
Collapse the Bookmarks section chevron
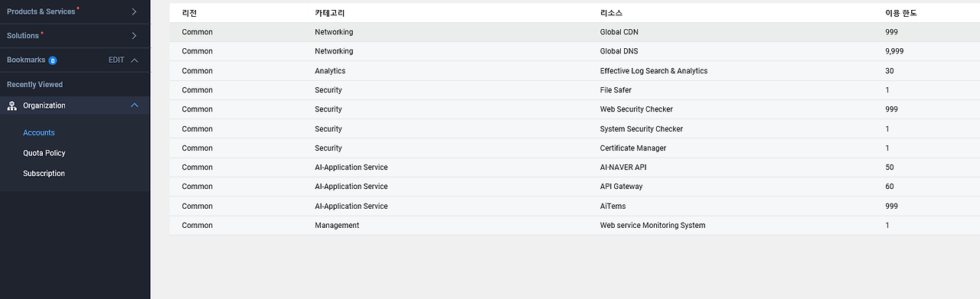[135, 60]
